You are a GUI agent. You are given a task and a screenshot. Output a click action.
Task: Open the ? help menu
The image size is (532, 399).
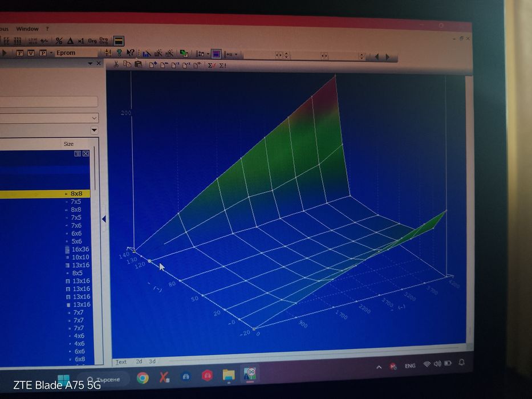point(47,29)
